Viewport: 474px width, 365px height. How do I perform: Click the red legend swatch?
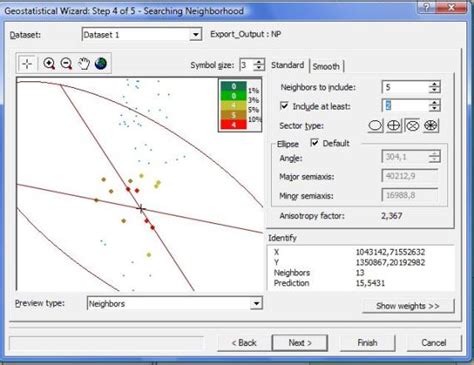pos(234,125)
